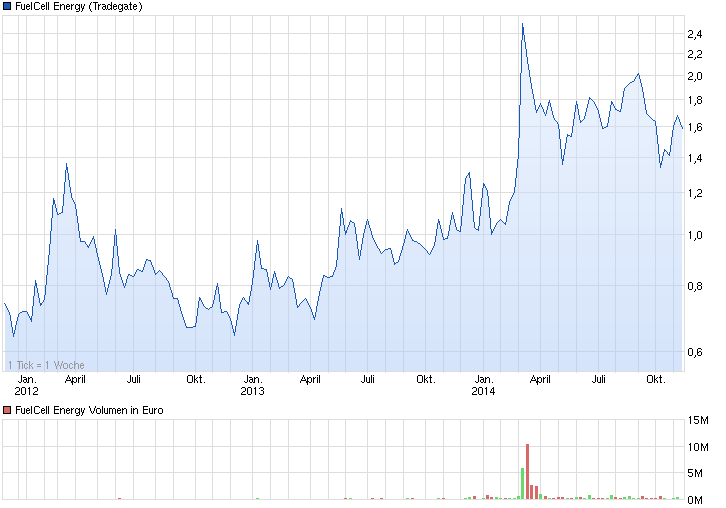The width and height of the screenshot is (726, 508).
Task: Click the "Jan. 2014" date label
Action: coord(483,385)
